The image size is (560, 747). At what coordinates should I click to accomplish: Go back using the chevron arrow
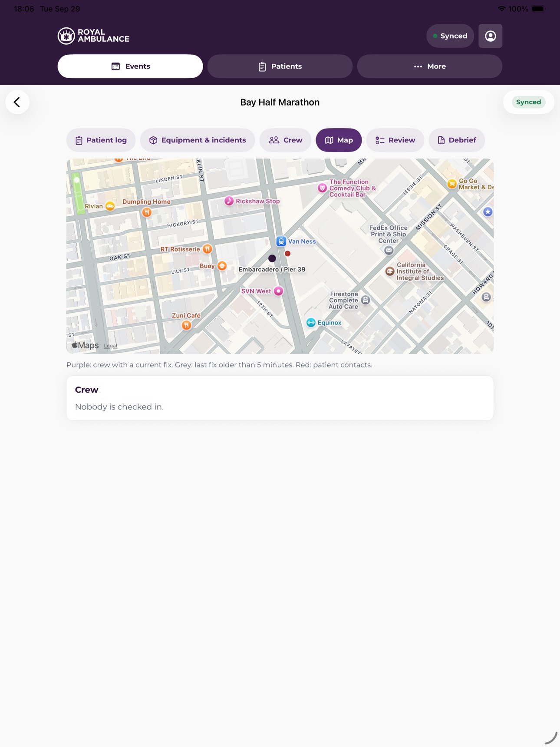pos(17,102)
